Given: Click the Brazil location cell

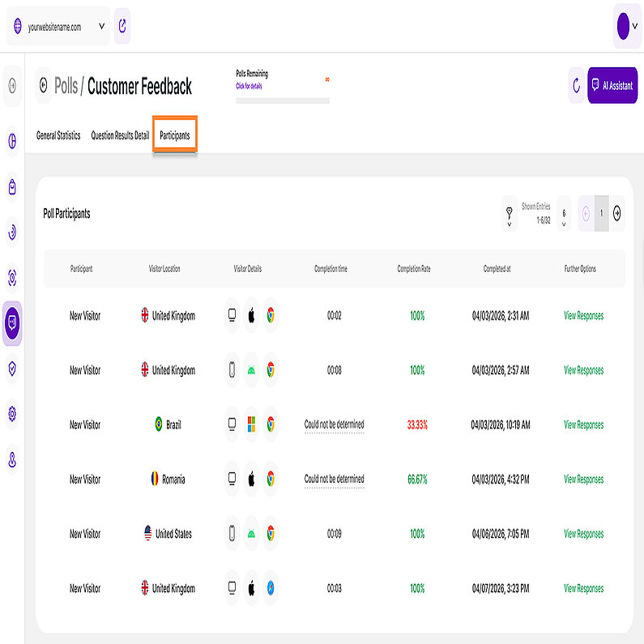Looking at the screenshot, I should click(x=168, y=424).
